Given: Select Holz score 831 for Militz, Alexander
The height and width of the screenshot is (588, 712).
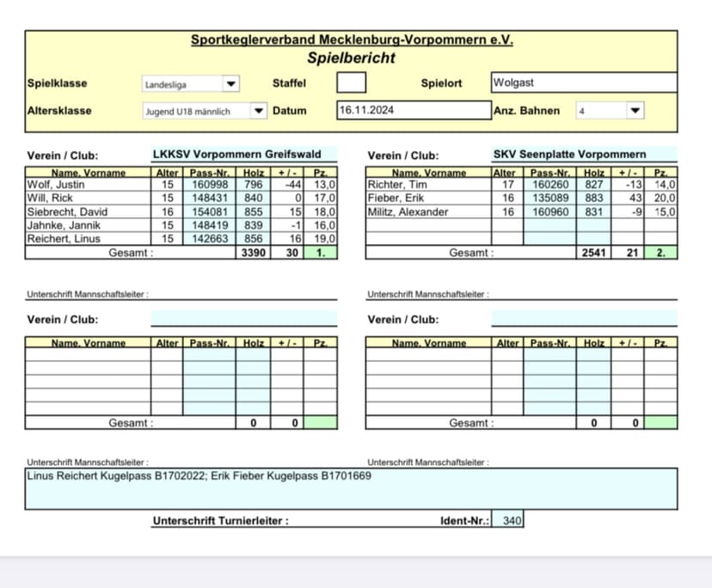Looking at the screenshot, I should coord(593,211).
